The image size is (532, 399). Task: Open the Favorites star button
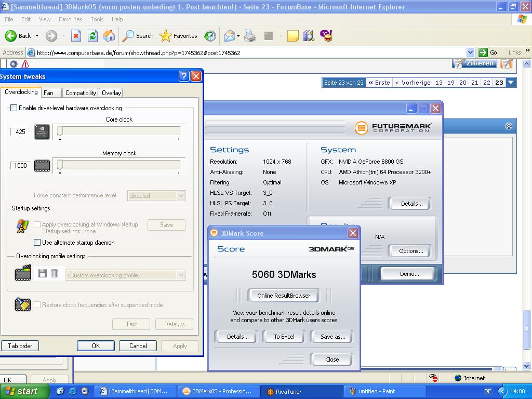178,36
